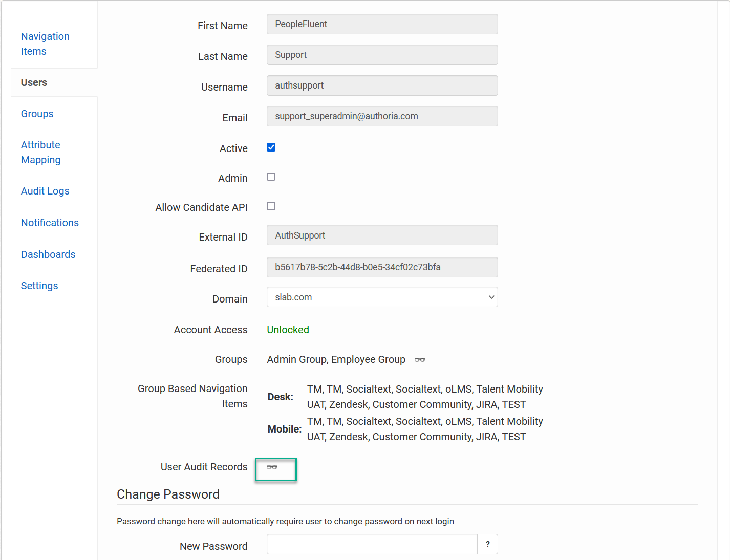Open Navigation Items in sidebar
This screenshot has width=730, height=560.
45,44
